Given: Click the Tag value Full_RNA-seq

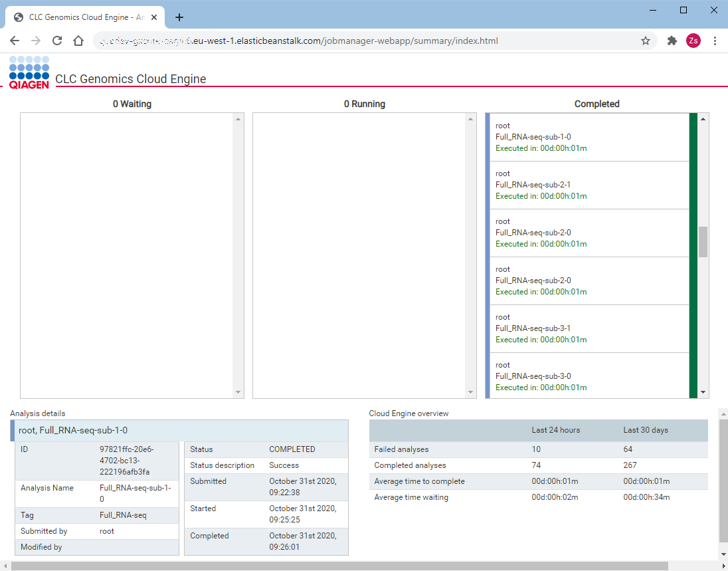Looking at the screenshot, I should coord(123,515).
